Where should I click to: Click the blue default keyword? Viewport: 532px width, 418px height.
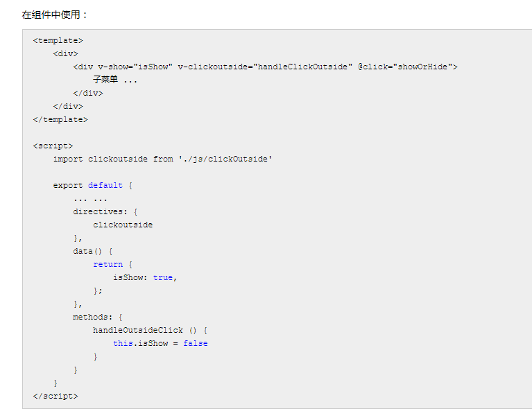[105, 185]
